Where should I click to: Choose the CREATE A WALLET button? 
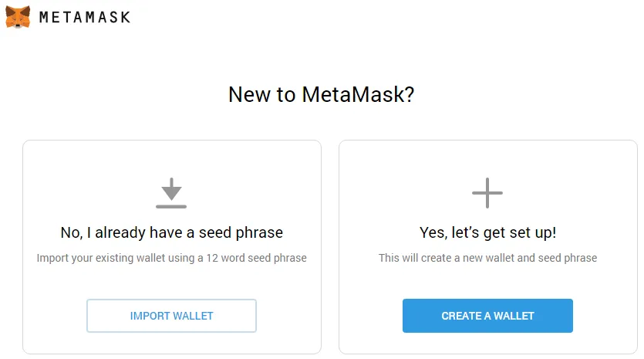tap(487, 316)
